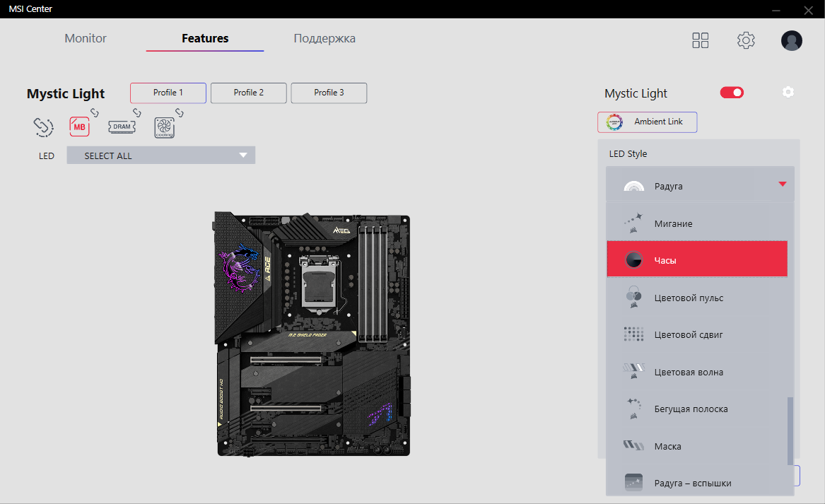Click the Цветовой пульс circles icon
The width and height of the screenshot is (825, 504).
tap(633, 298)
